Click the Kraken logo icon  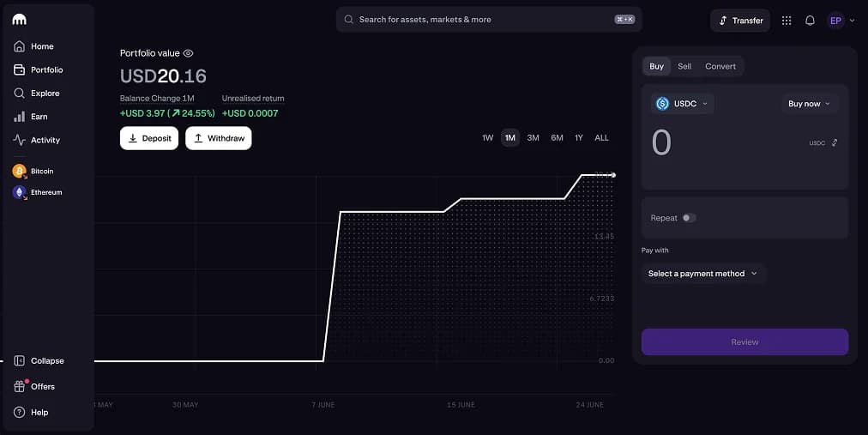tap(20, 20)
